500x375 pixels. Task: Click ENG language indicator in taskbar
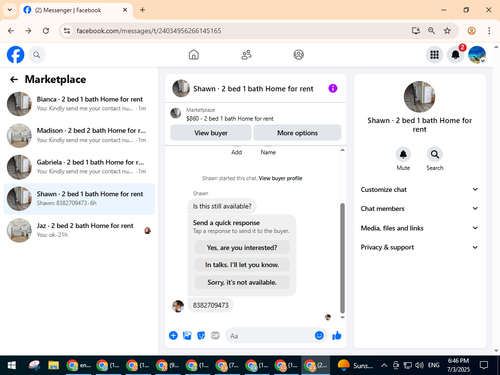(x=433, y=365)
